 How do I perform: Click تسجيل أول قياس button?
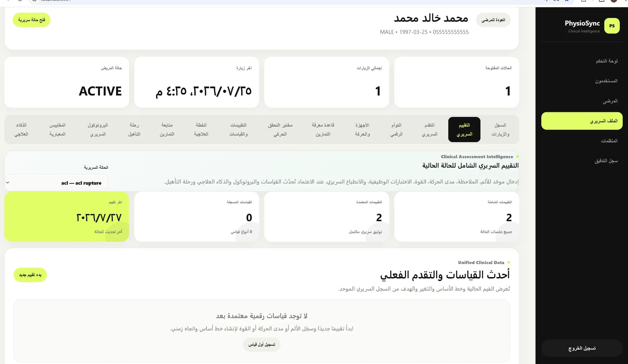[262, 344]
